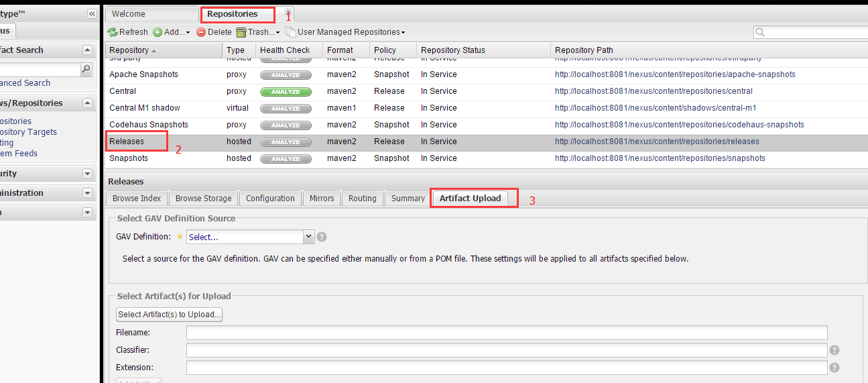This screenshot has width=868, height=383.
Task: Click ANALYZE button for Apache Snapshots
Action: 286,75
